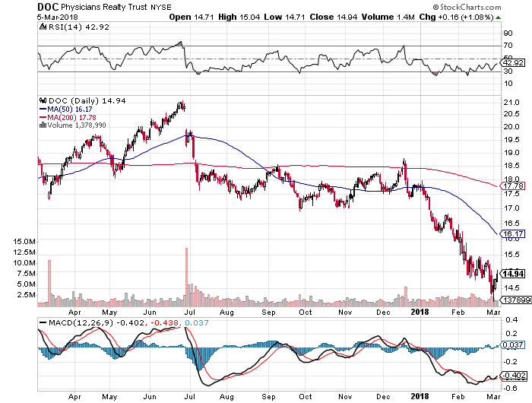Click the Volume 1.4M value in the header

pos(388,17)
